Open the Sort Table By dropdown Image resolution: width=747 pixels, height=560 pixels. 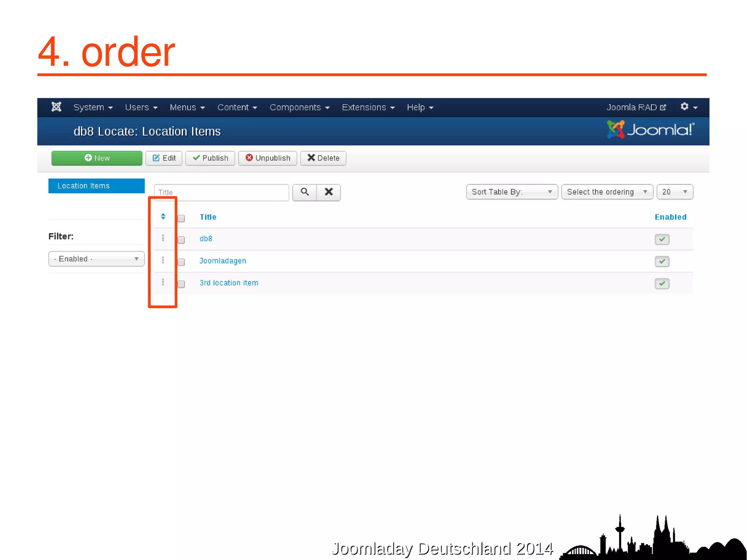[x=512, y=192]
